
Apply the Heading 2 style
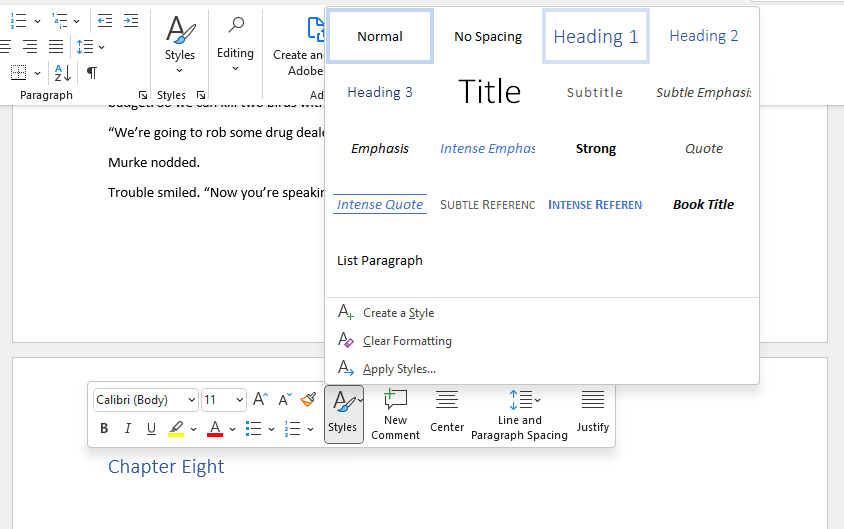[x=704, y=36]
